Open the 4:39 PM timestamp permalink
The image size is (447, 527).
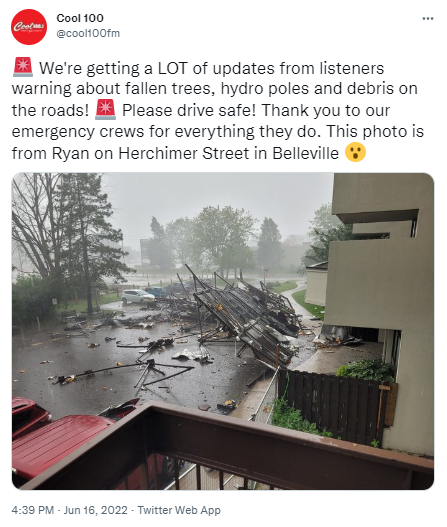pos(33,510)
